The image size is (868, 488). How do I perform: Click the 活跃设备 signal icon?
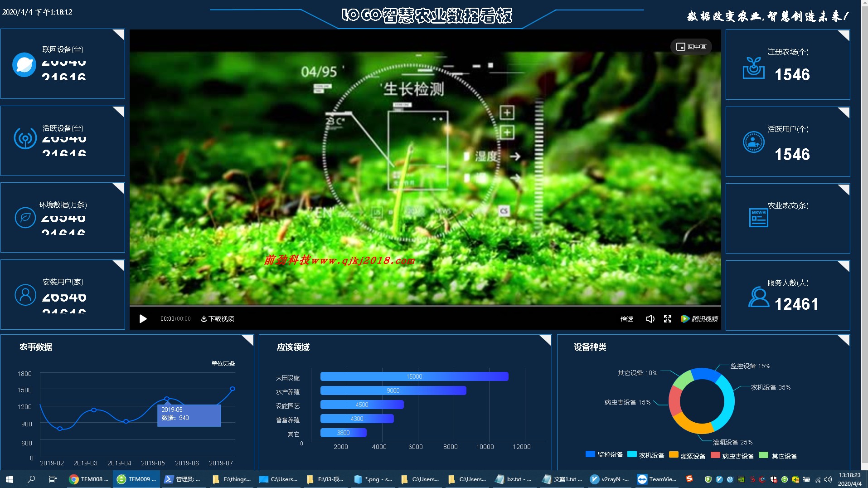click(x=25, y=138)
